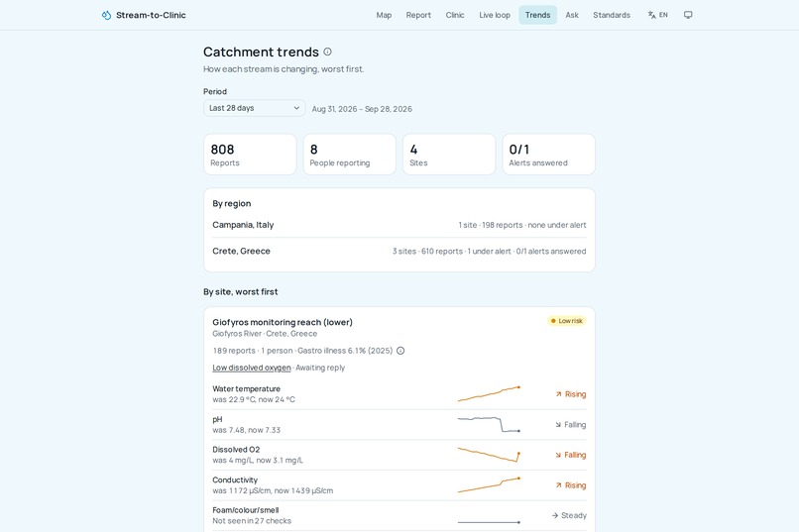This screenshot has height=532, width=799.
Task: Click the 808 Reports stat card
Action: [250, 155]
